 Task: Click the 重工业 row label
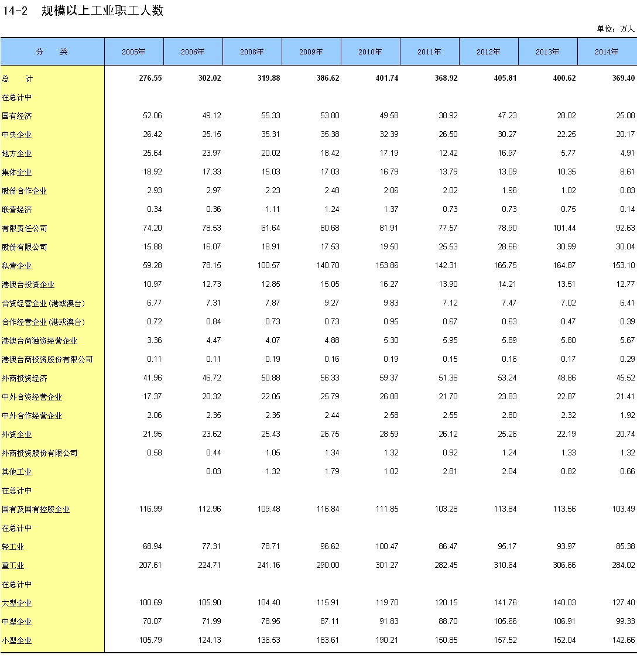click(x=13, y=565)
